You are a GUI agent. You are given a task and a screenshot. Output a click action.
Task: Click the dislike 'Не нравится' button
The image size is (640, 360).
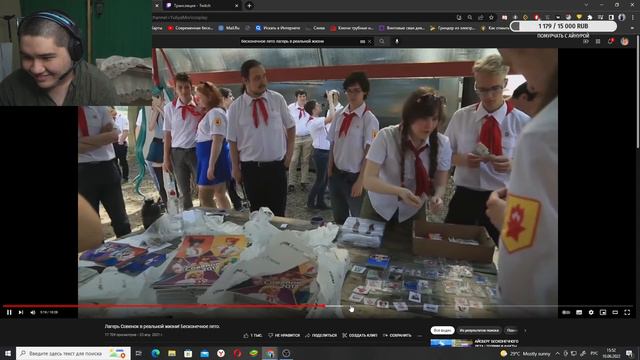[284, 335]
